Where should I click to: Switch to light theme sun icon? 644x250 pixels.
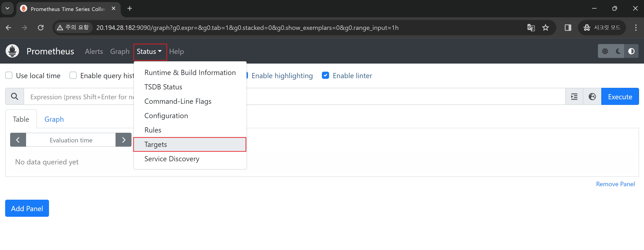[605, 51]
